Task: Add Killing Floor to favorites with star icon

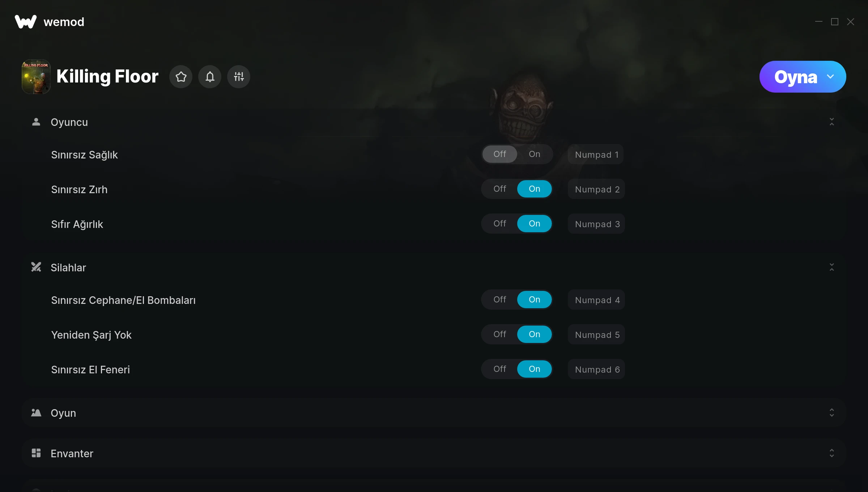Action: (x=181, y=77)
